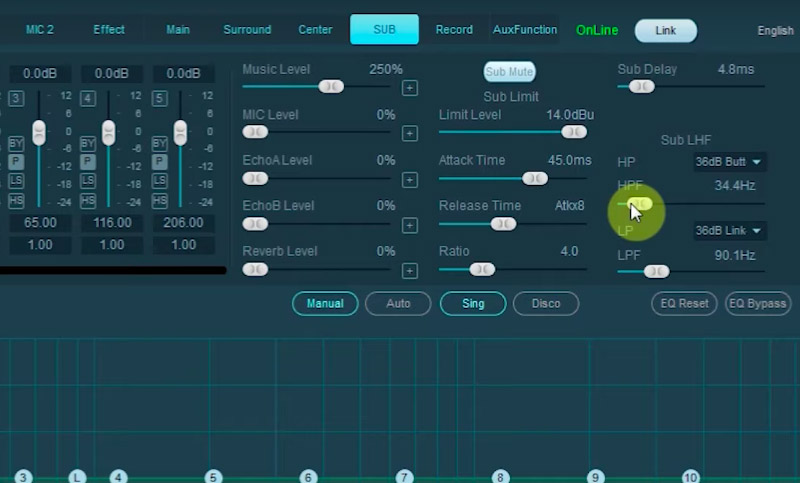This screenshot has height=483, width=800.
Task: Click the Disco mode button
Action: pos(546,304)
